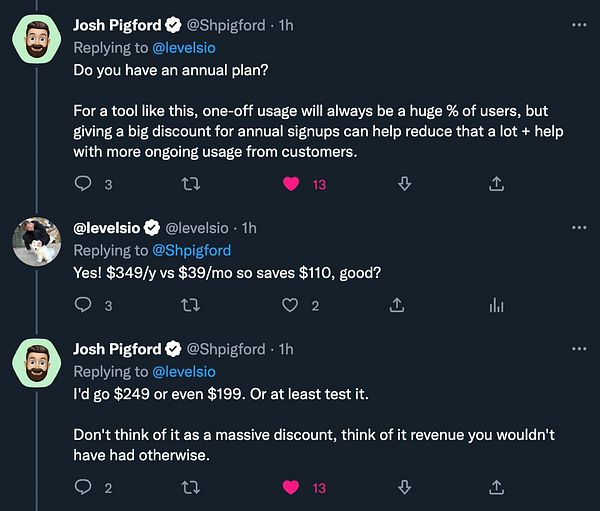Unlike the first tweet with 13 likes

[292, 183]
